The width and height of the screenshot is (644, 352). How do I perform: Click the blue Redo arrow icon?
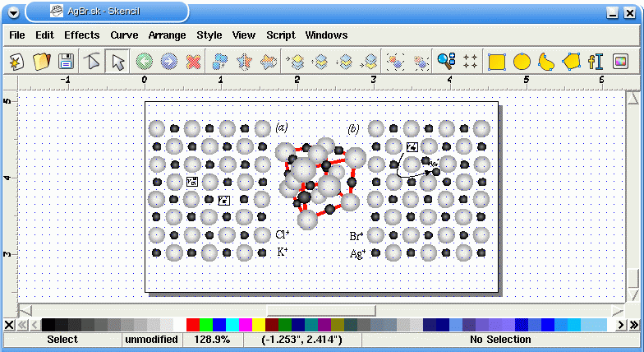point(169,62)
